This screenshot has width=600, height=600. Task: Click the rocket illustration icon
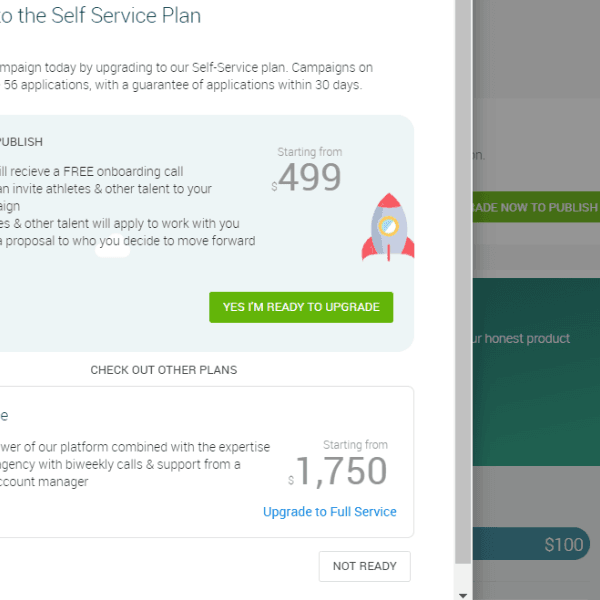pyautogui.click(x=387, y=227)
